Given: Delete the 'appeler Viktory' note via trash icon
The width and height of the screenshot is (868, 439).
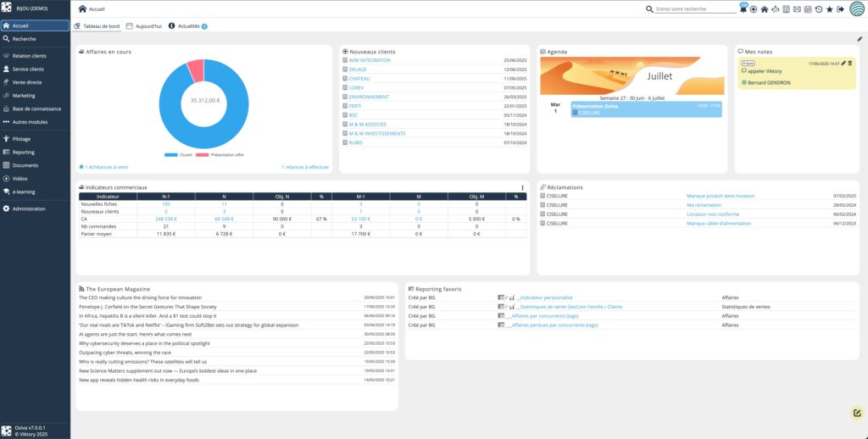Looking at the screenshot, I should coord(850,64).
